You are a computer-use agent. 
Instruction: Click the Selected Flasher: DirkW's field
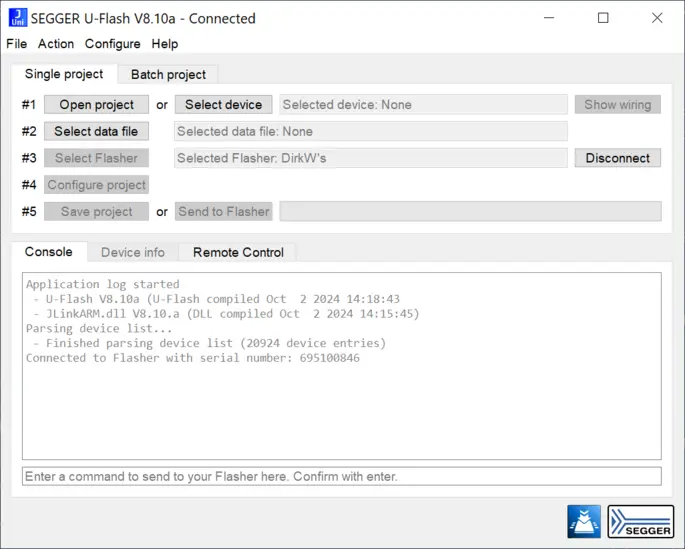tap(371, 158)
